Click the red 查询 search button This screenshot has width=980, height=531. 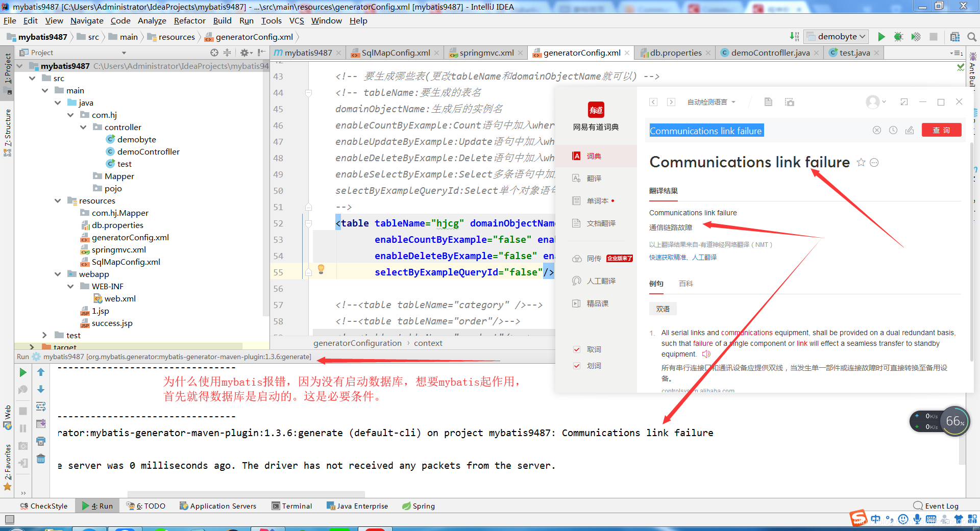pyautogui.click(x=941, y=130)
